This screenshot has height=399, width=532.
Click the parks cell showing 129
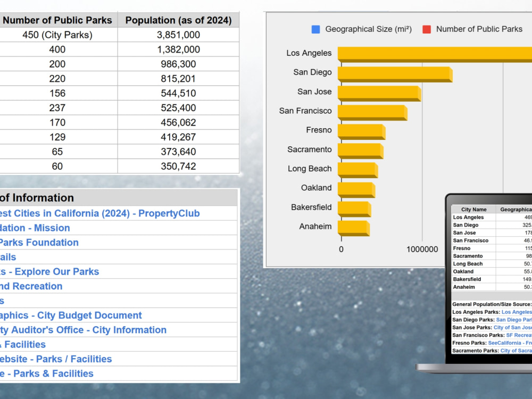point(57,137)
